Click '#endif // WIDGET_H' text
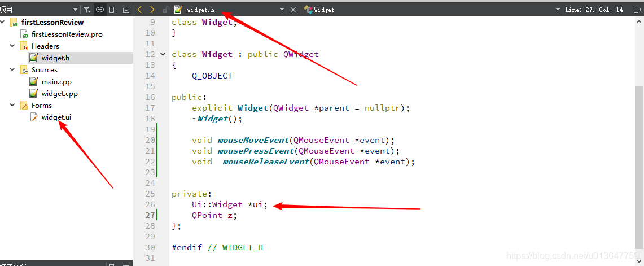 [217, 247]
